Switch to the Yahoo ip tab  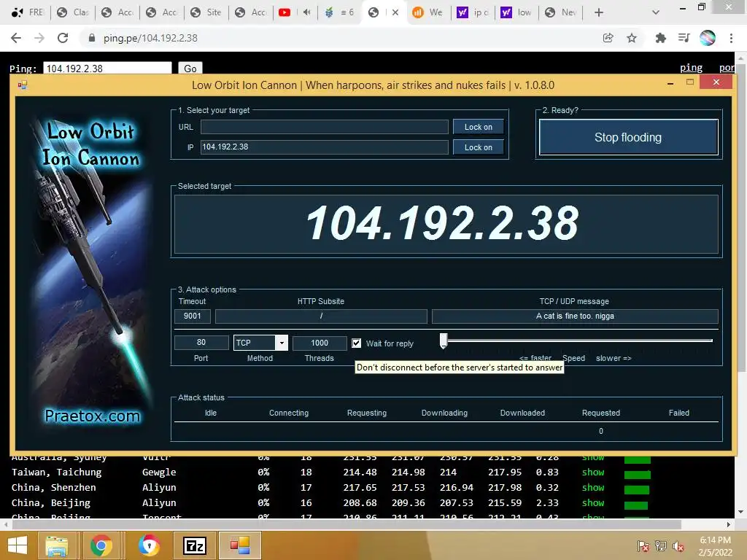[x=473, y=12]
